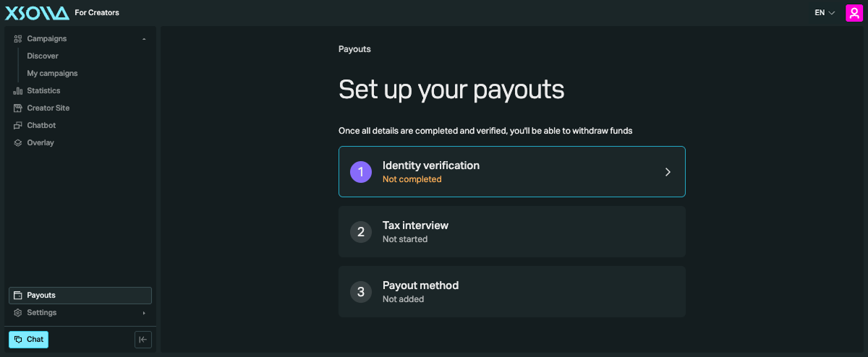Select the Tax interview step
Viewport: 868px width, 357px height.
click(512, 231)
